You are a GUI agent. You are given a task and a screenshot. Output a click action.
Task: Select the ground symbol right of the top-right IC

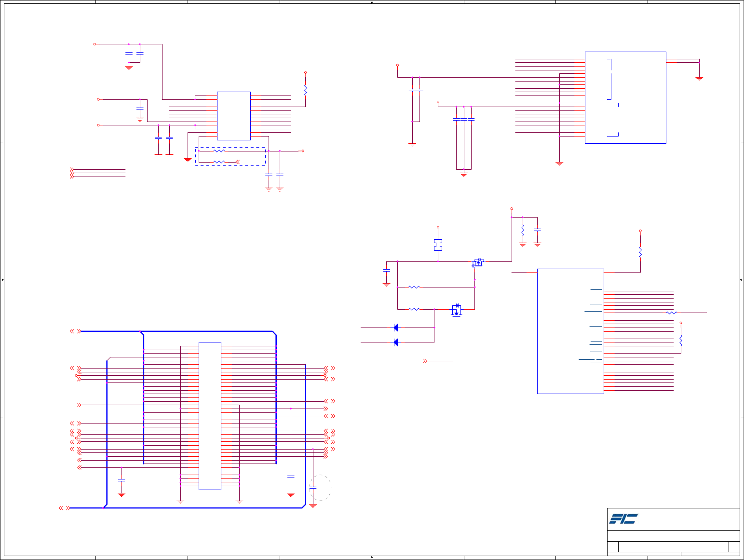(699, 78)
